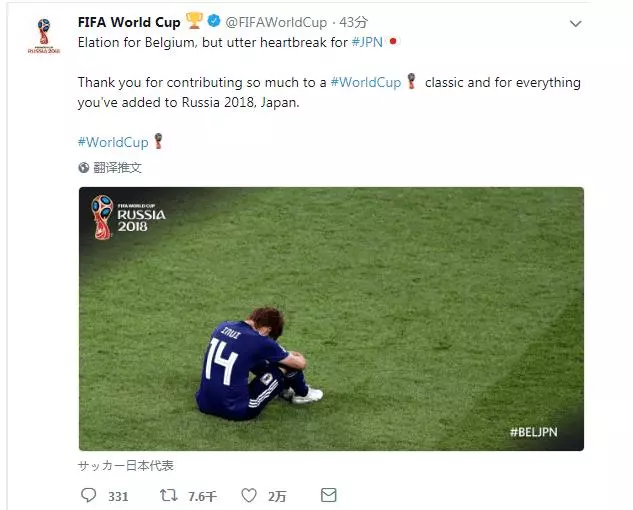Open the attached photo of the Japan player

click(x=331, y=319)
